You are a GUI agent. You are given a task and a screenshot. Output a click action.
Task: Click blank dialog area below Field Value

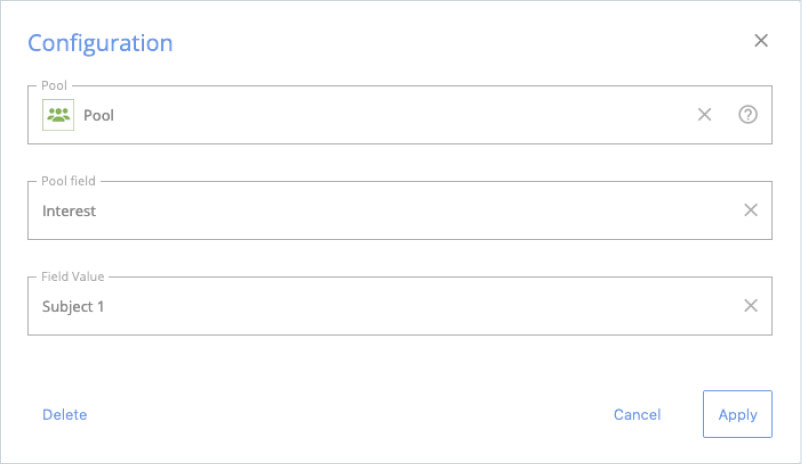click(399, 363)
